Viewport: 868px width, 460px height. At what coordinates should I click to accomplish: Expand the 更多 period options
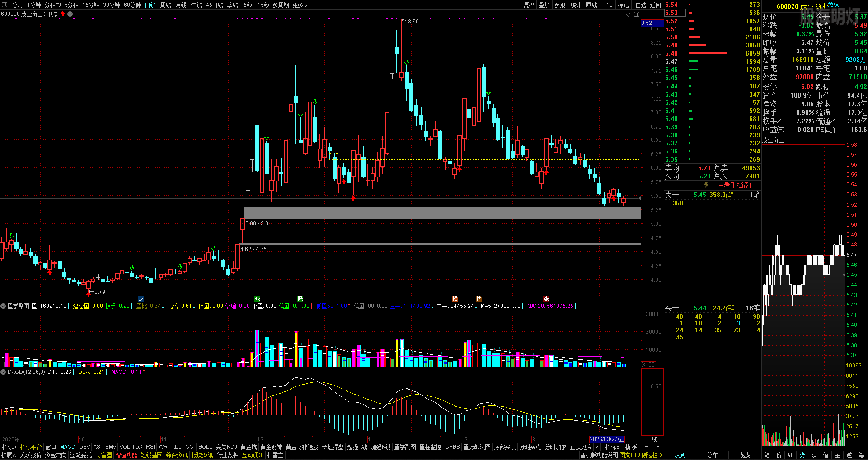[300, 5]
